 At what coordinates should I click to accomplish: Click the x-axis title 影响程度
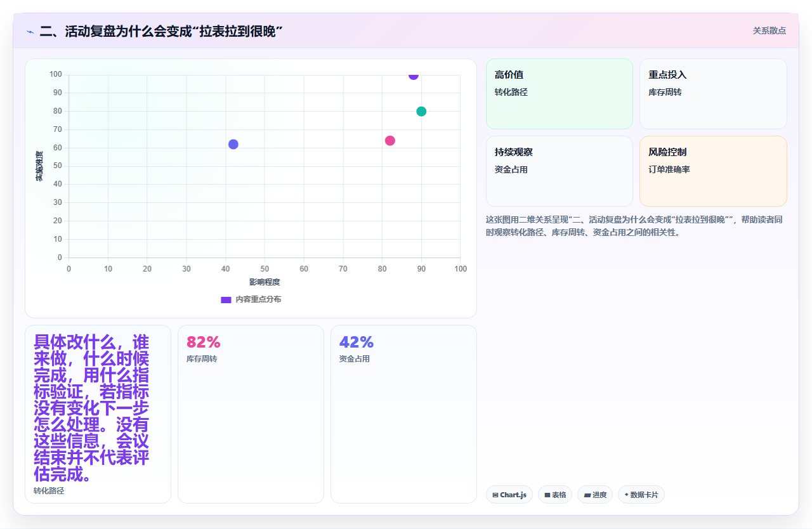pyautogui.click(x=265, y=282)
